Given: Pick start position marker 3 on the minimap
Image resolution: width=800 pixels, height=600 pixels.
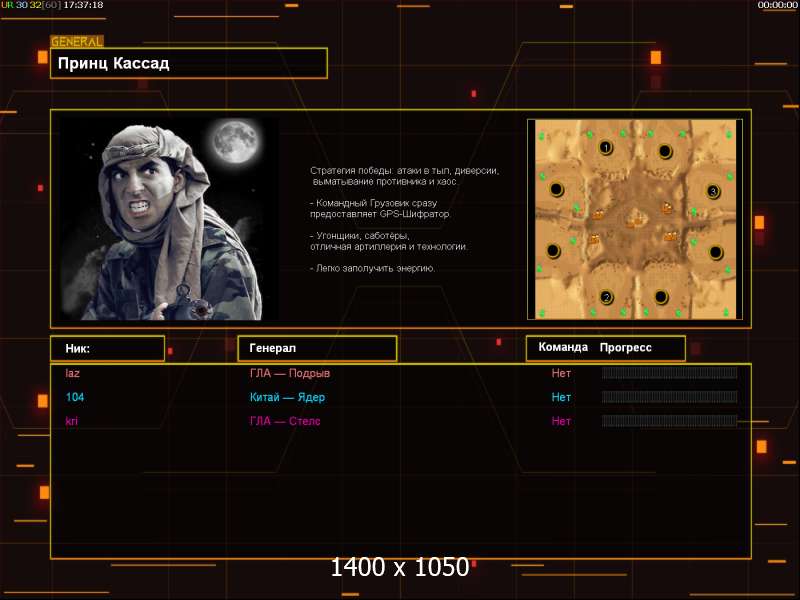Looking at the screenshot, I should (713, 190).
